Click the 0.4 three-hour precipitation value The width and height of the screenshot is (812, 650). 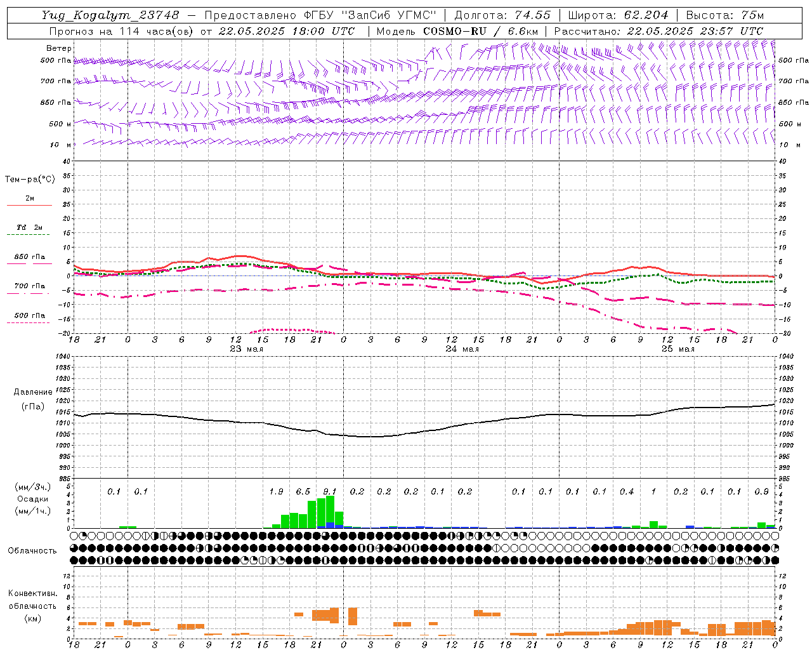point(627,492)
